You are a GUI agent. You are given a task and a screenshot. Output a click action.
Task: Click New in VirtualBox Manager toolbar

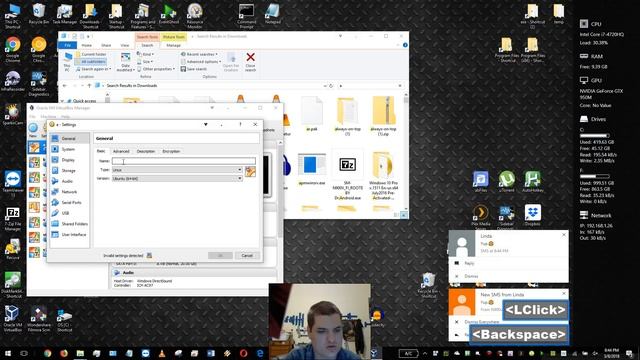pos(33,130)
